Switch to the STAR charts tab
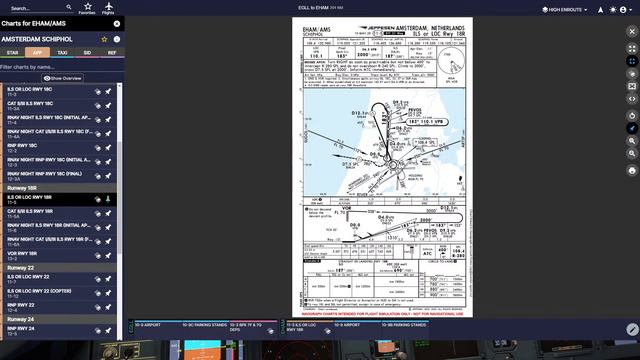This screenshot has height=360, width=640. click(x=12, y=53)
